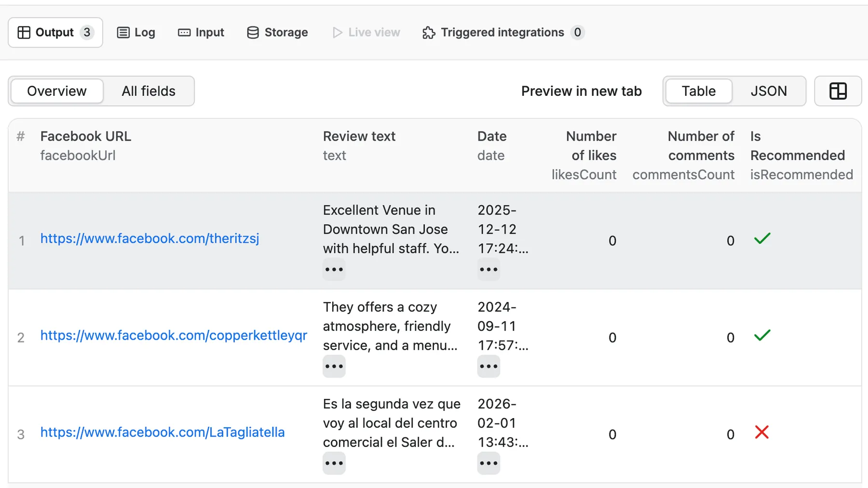Image resolution: width=868 pixels, height=488 pixels.
Task: Click the Output table icon
Action: click(x=24, y=32)
